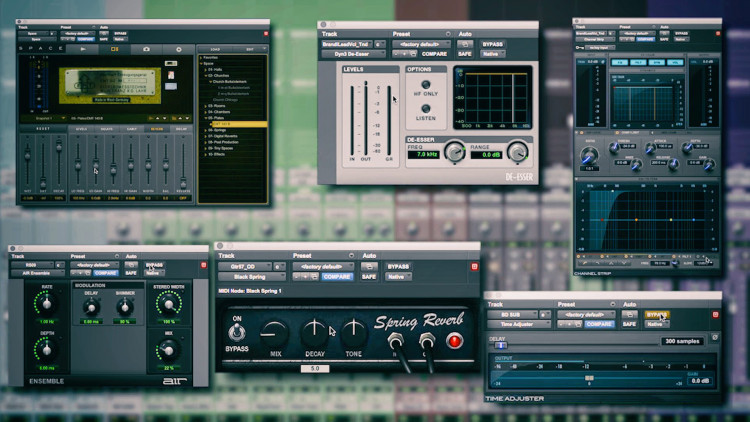Image resolution: width=750 pixels, height=422 pixels.
Task: Click the round settings icon in Space toolbar
Action: click(178, 49)
